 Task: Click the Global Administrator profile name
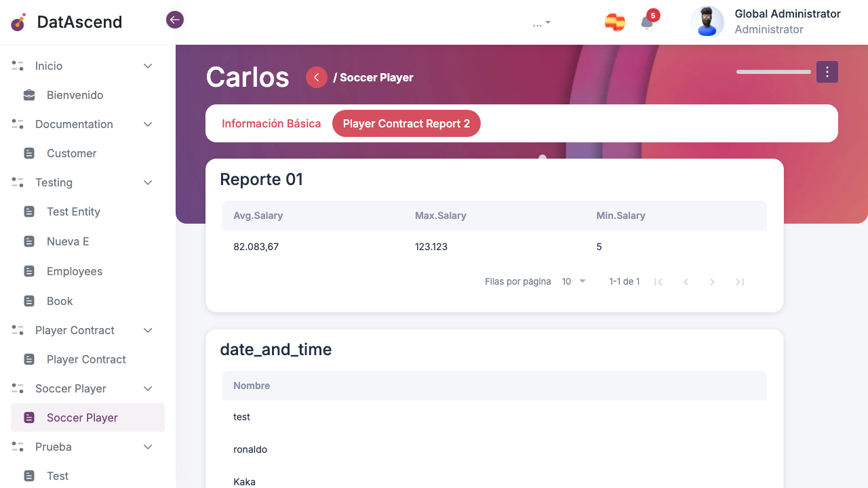coord(787,14)
